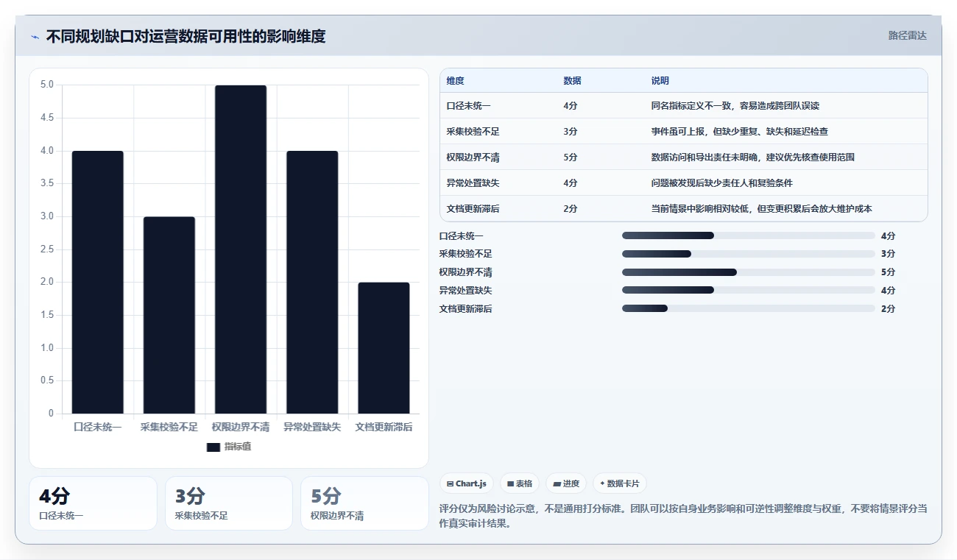Image resolution: width=957 pixels, height=560 pixels.
Task: Click the 异常处置缺失 progress bar
Action: pos(748,290)
